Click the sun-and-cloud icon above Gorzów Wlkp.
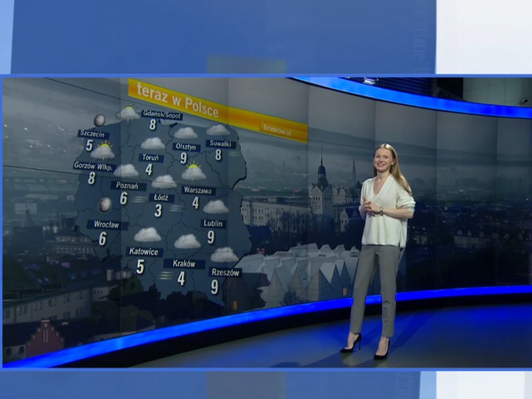This screenshot has height=399, width=532. (103, 151)
